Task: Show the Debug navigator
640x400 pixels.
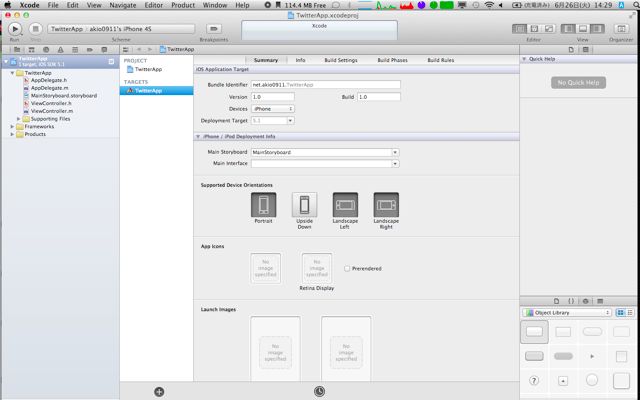Action: pos(75,49)
